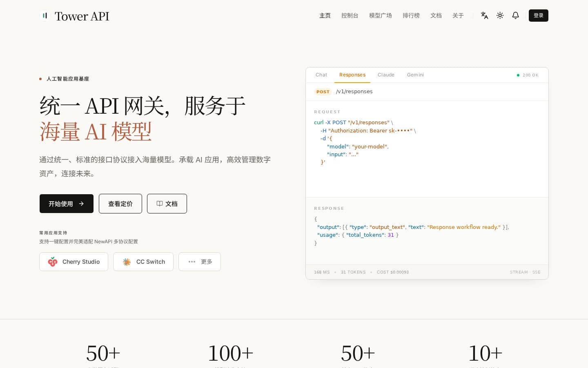Click the 登录 button
Screen dimensions: 588x368
[x=539, y=16]
